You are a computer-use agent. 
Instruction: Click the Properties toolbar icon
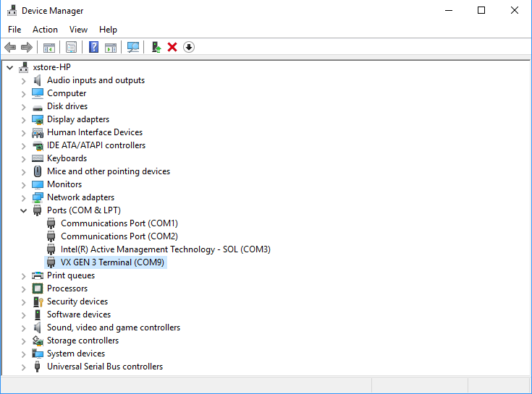click(x=71, y=47)
